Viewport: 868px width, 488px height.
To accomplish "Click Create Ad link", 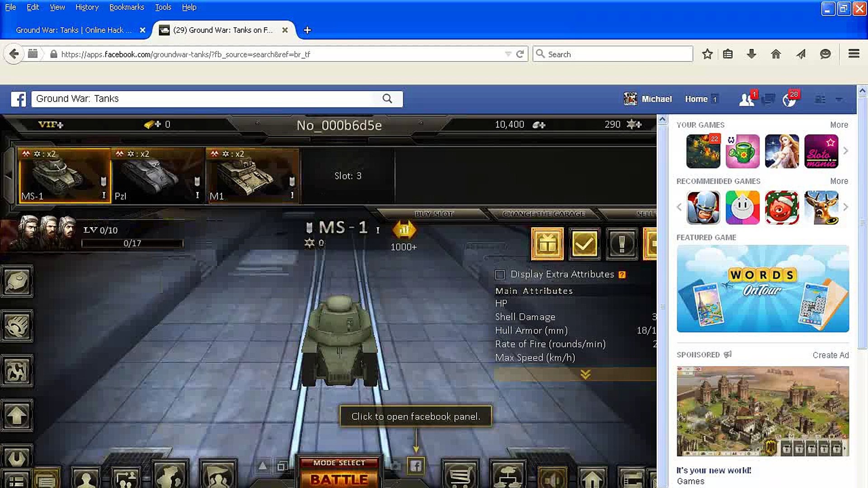I will (x=830, y=355).
